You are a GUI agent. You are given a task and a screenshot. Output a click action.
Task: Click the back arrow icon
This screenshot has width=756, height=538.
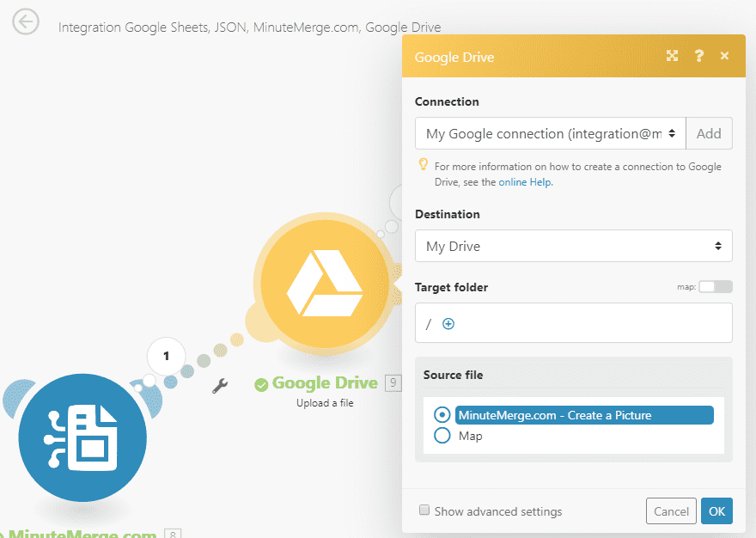(26, 21)
